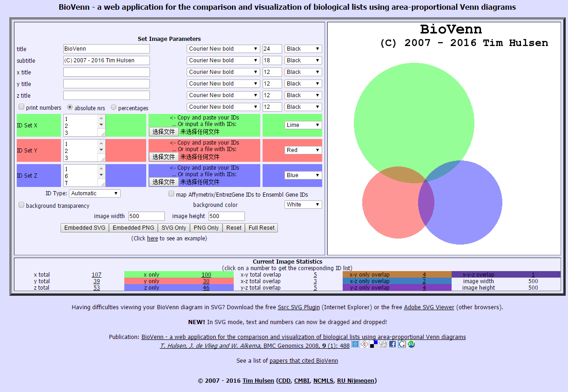
Task: Open the Ssrc SVG Plugin link
Action: (x=299, y=307)
